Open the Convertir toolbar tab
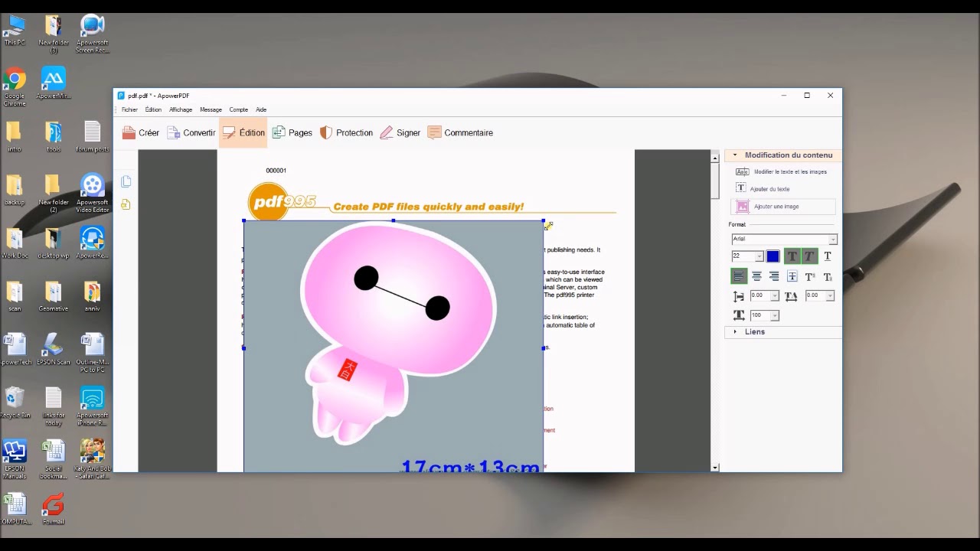The width and height of the screenshot is (980, 551). tap(191, 132)
